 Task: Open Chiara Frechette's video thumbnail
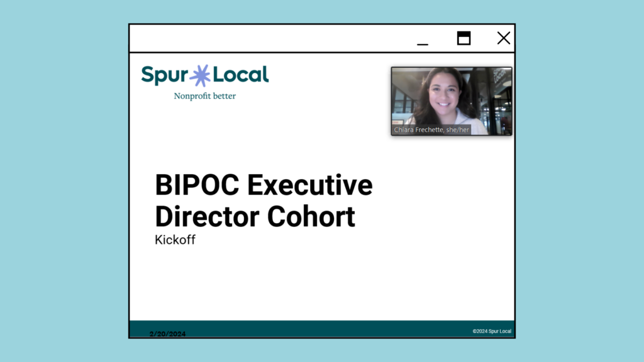(452, 101)
